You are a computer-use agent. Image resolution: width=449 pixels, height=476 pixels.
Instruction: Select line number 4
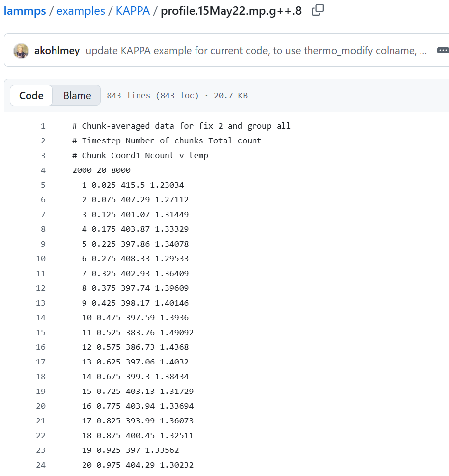[x=43, y=170]
